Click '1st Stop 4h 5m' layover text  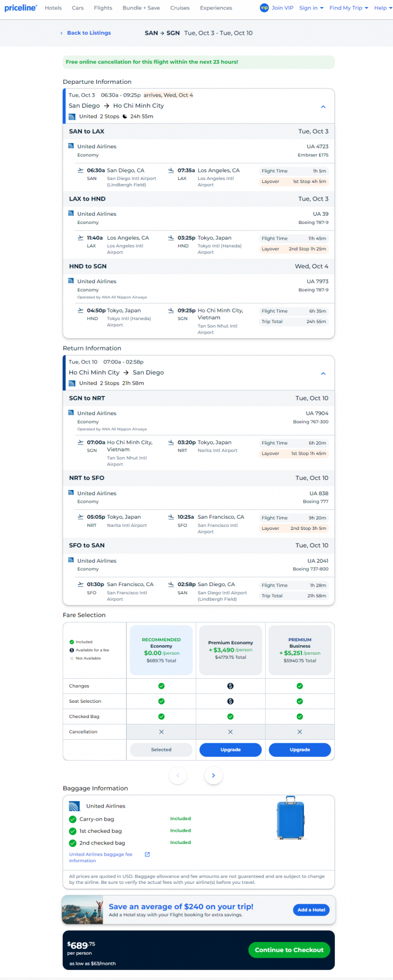[x=309, y=182]
